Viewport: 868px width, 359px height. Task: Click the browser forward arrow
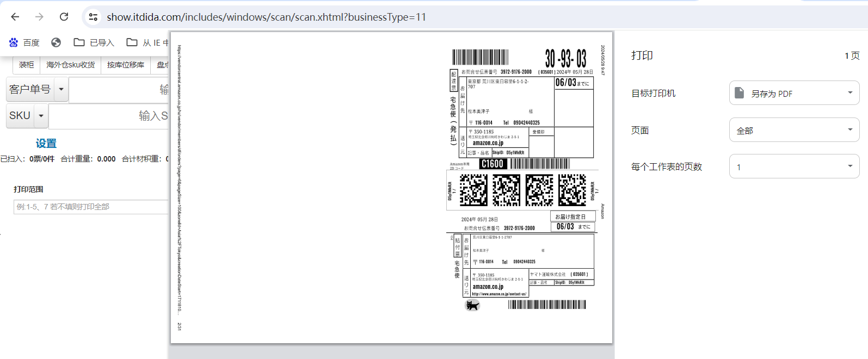pyautogui.click(x=39, y=17)
